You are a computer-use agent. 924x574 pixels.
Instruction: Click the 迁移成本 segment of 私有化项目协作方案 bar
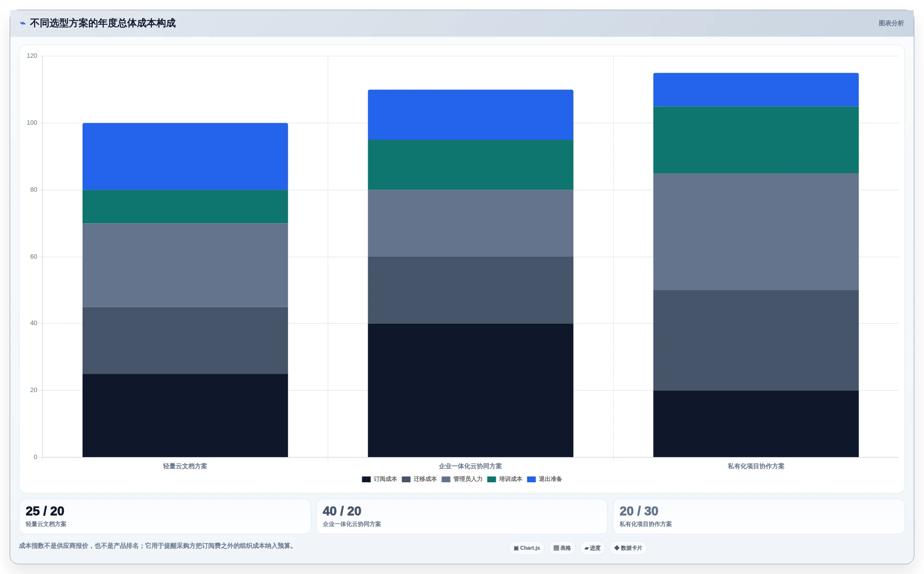[756, 340]
